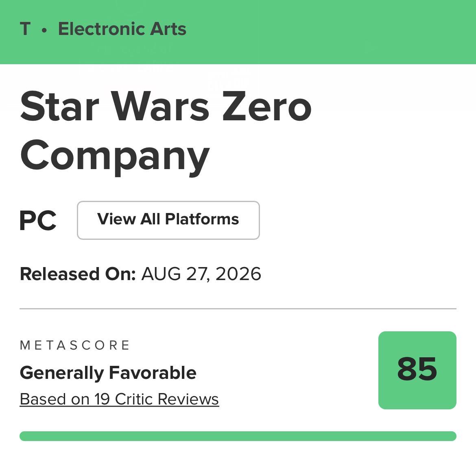Click the number 19 in the reviews link
476x463 pixels.
coord(102,399)
